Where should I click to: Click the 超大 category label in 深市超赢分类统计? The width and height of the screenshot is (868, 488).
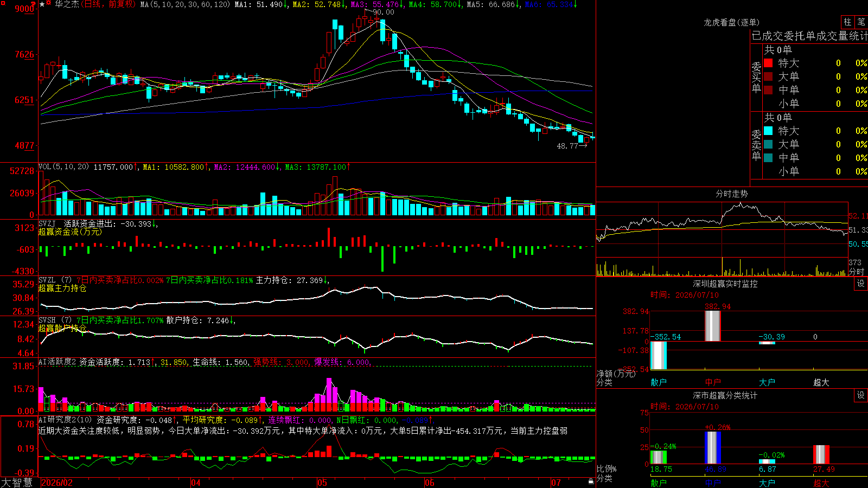click(x=821, y=483)
